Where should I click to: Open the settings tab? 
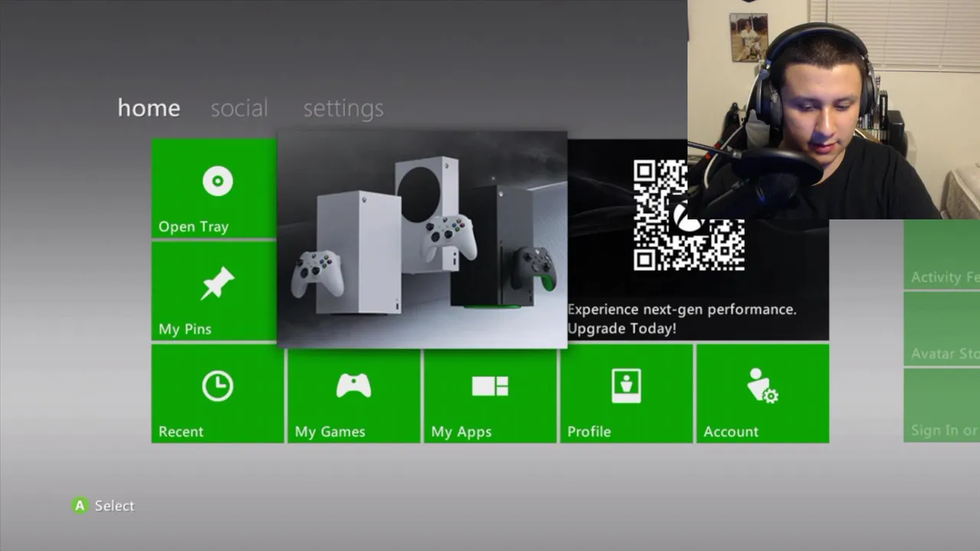[343, 109]
